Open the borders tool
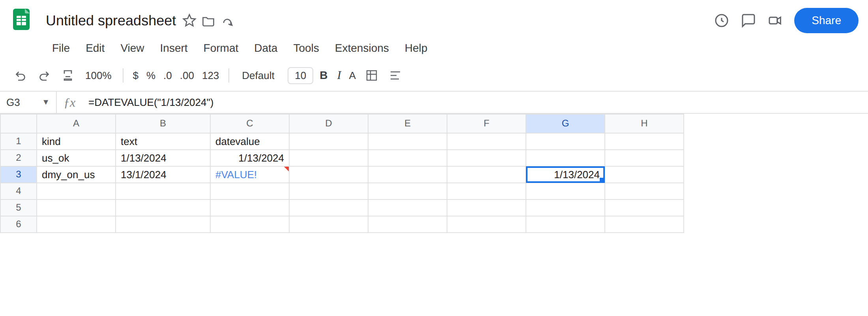The width and height of the screenshot is (868, 316). [x=372, y=75]
